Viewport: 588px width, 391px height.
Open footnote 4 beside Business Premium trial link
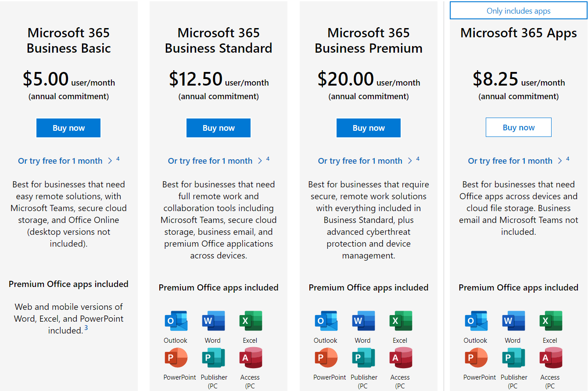point(418,159)
